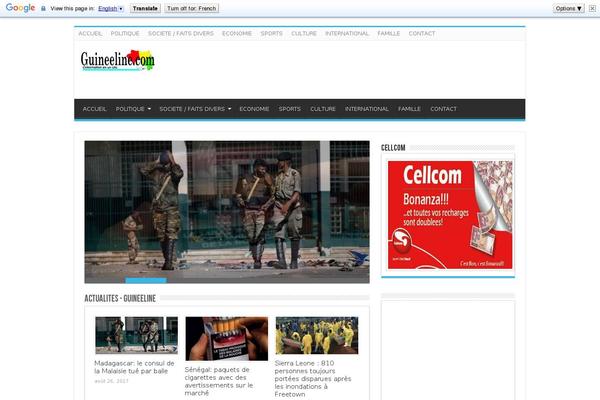Open CONTACT in the top light menu

click(422, 34)
